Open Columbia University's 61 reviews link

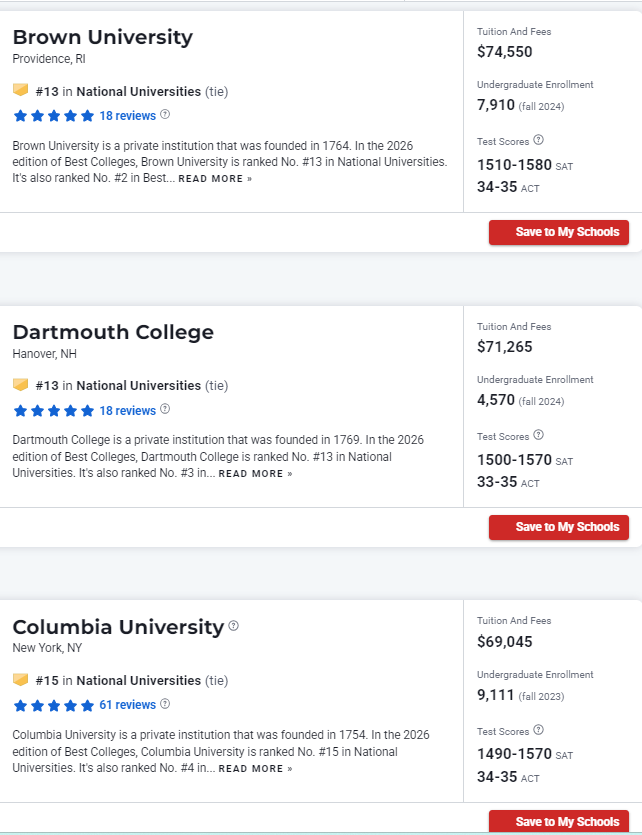click(x=127, y=705)
